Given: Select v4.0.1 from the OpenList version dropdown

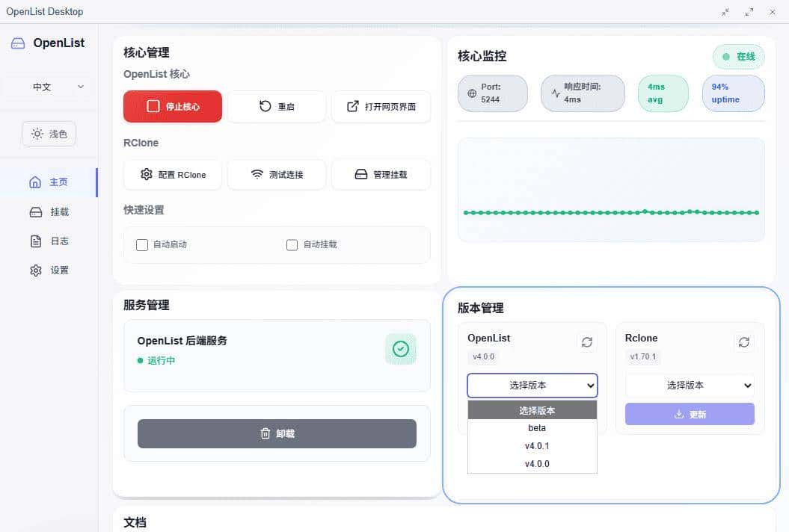Looking at the screenshot, I should tap(537, 445).
